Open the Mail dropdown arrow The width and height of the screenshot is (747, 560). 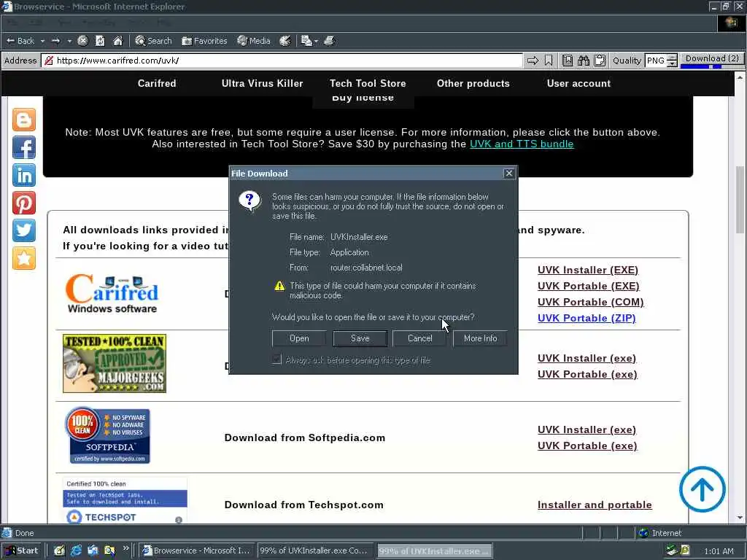tap(316, 42)
